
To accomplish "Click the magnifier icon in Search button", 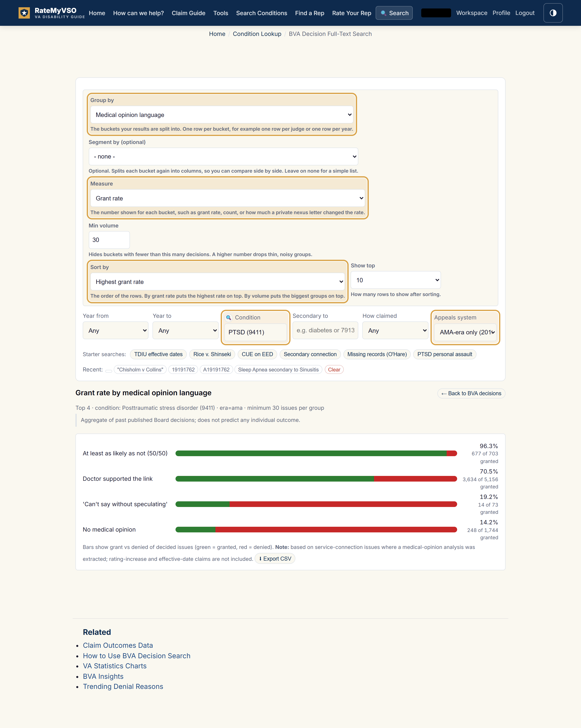I will coord(383,13).
